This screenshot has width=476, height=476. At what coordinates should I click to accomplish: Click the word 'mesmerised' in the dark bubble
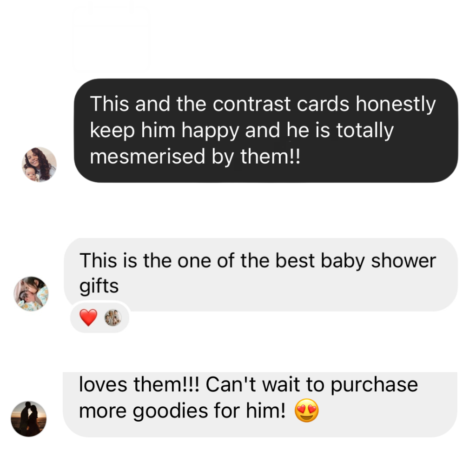(x=147, y=157)
